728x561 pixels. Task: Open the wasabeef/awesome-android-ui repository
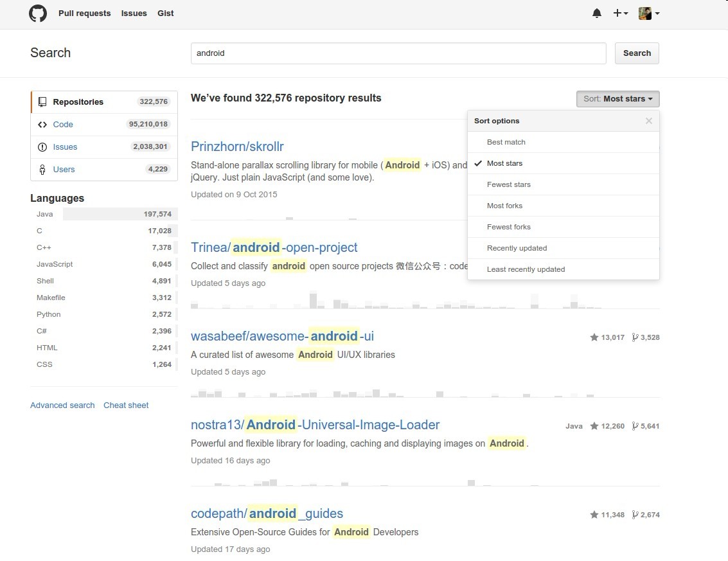pos(282,336)
